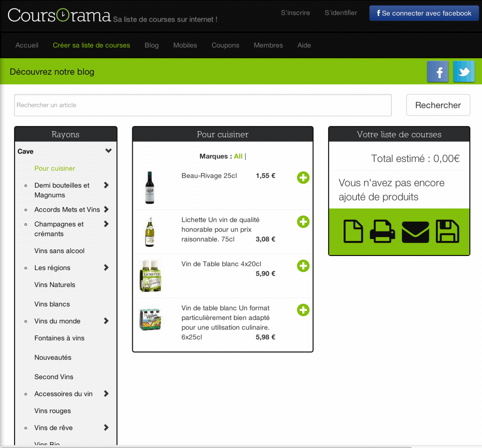The image size is (482, 448).
Task: Open Découvrez notre blog banner link
Action: pyautogui.click(x=52, y=72)
